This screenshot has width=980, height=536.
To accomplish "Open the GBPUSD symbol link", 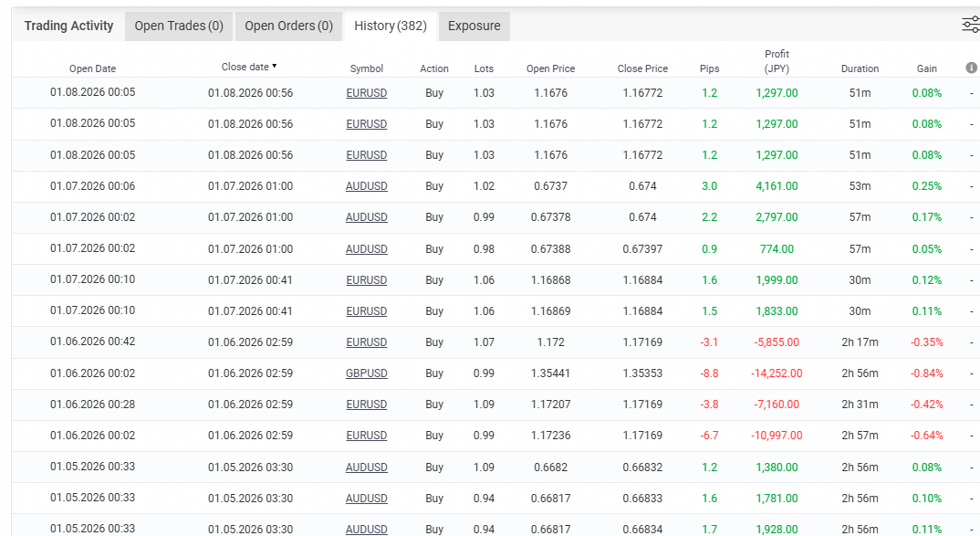I will click(x=366, y=373).
